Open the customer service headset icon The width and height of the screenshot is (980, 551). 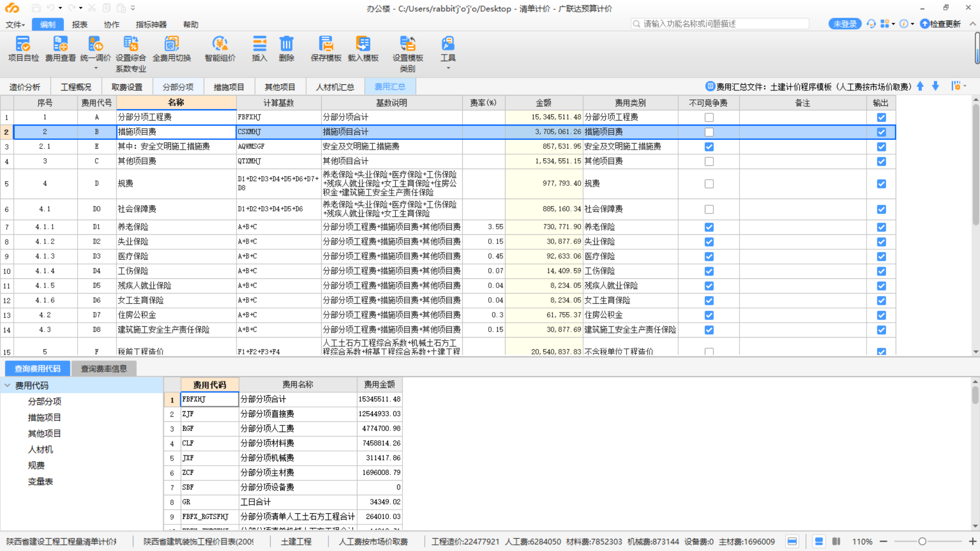click(871, 23)
